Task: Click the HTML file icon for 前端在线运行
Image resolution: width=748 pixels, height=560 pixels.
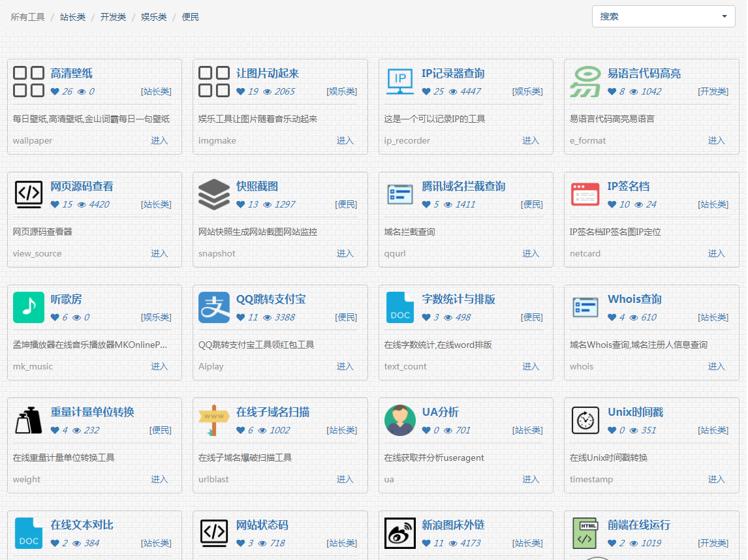Action: (x=585, y=533)
